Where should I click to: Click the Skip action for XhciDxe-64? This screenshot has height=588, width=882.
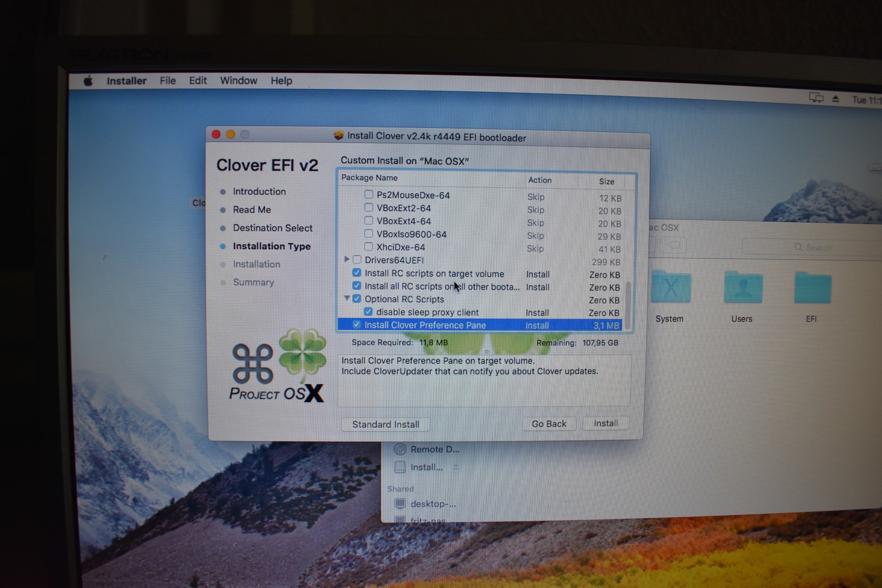[535, 248]
